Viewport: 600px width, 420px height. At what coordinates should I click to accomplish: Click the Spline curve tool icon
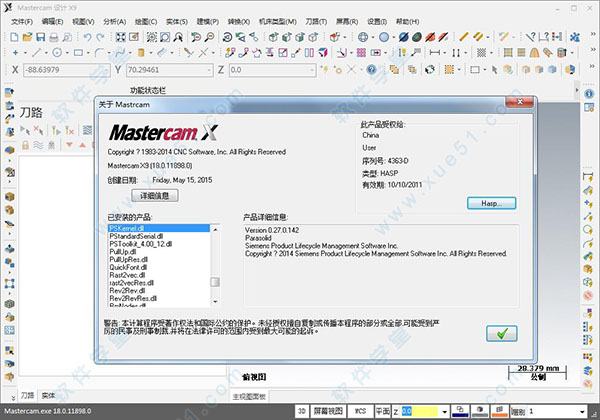coord(120,52)
